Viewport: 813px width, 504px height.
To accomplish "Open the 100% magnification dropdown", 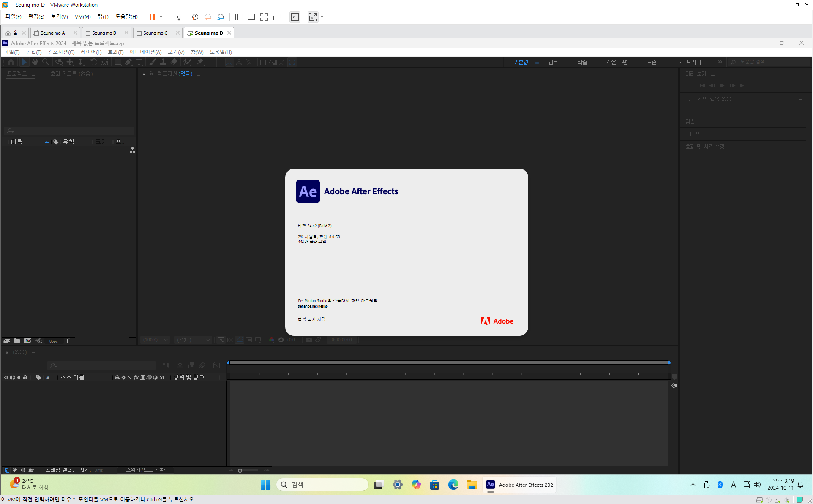I will [x=156, y=340].
